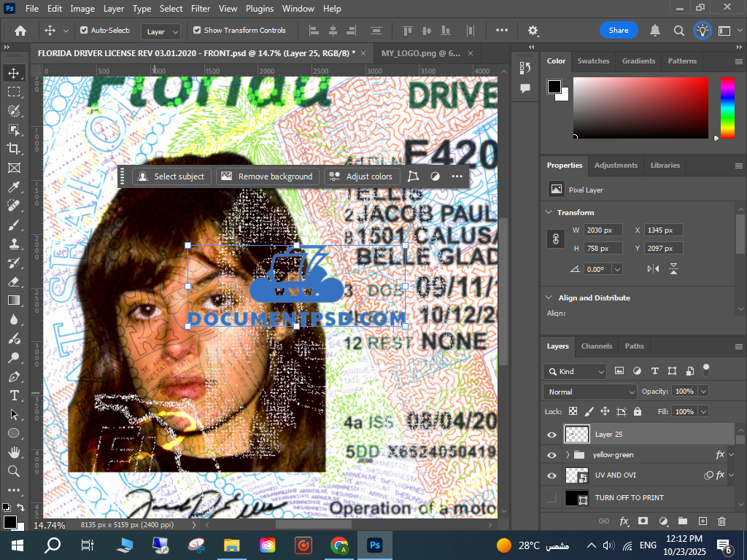747x560 pixels.
Task: Open the Filter menu
Action: coord(200,9)
